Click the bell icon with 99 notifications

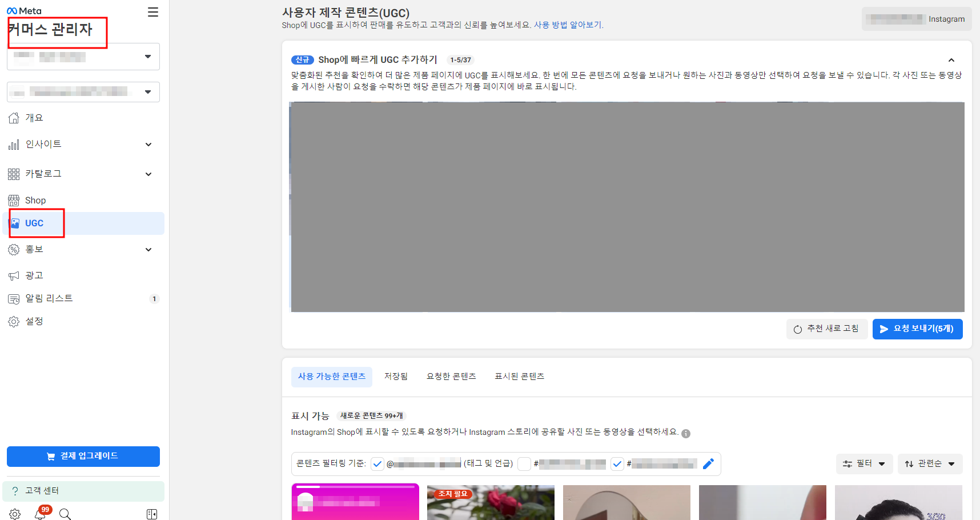39,514
